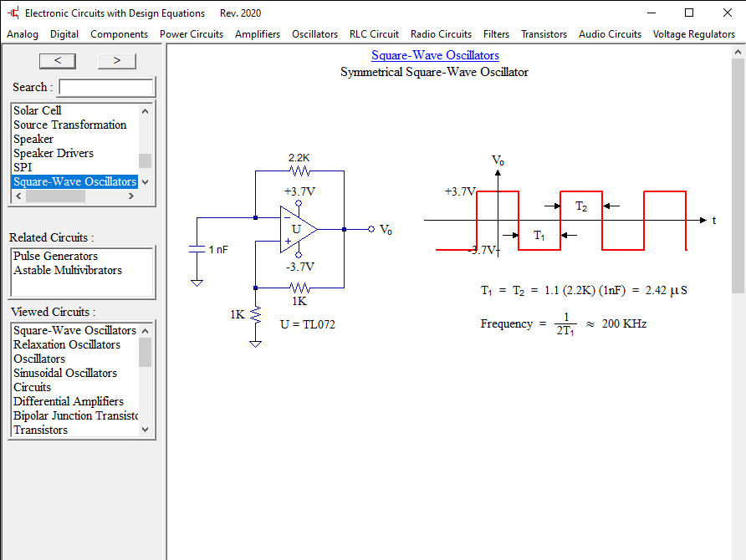Click topic list scroll left arrow
This screenshot has width=746, height=560.
point(18,196)
